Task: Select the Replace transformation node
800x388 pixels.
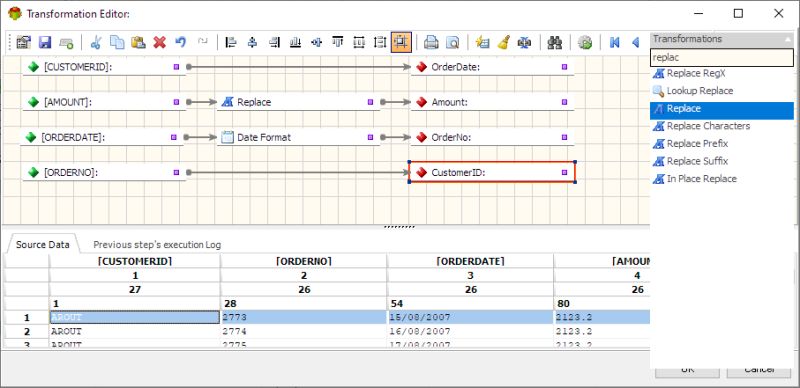Action: tap(298, 102)
